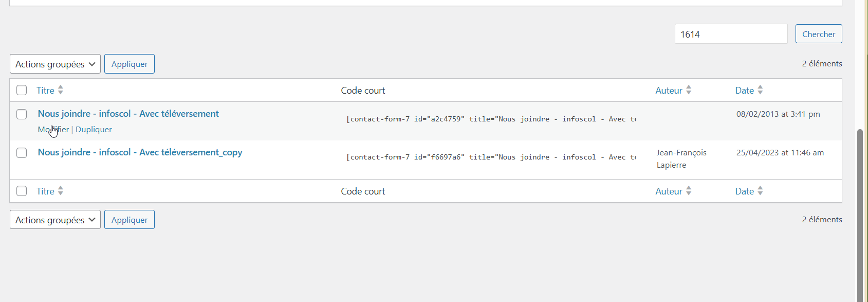The width and height of the screenshot is (868, 302).
Task: Click the Chercher search button
Action: [x=818, y=34]
